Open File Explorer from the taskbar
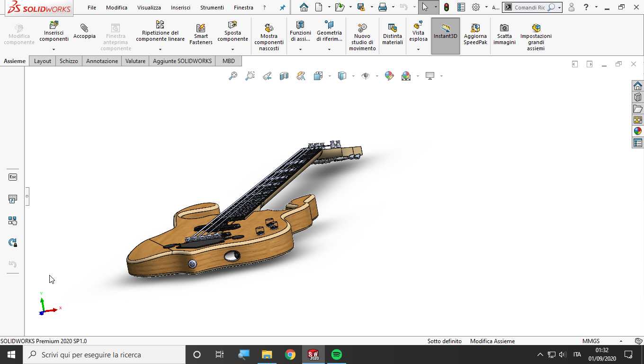The image size is (644, 364). tap(267, 355)
